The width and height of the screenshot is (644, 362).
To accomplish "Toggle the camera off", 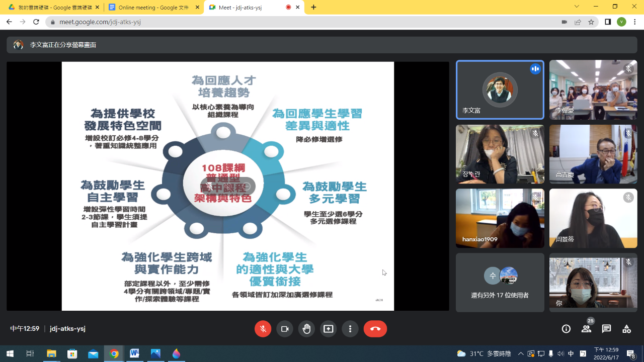I will (285, 329).
